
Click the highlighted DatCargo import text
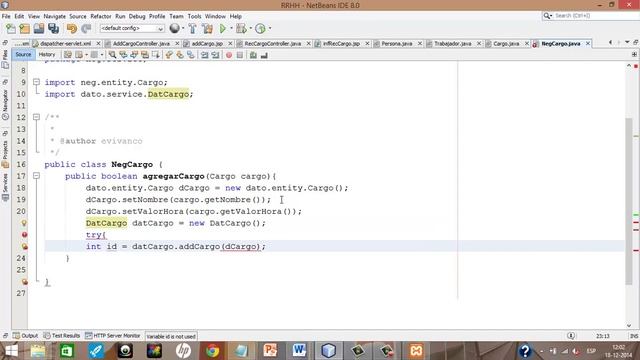click(x=168, y=94)
